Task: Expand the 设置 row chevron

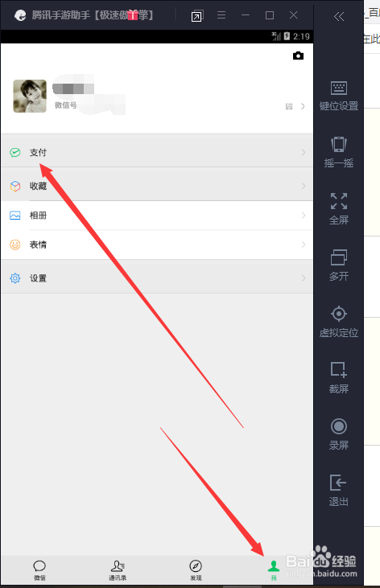Action: pyautogui.click(x=304, y=278)
